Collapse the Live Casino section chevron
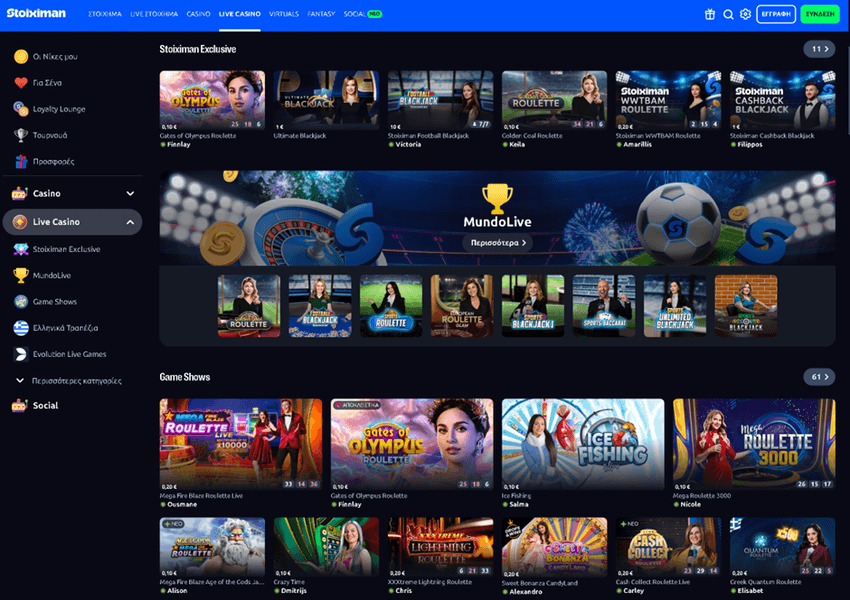The width and height of the screenshot is (850, 600). tap(130, 222)
